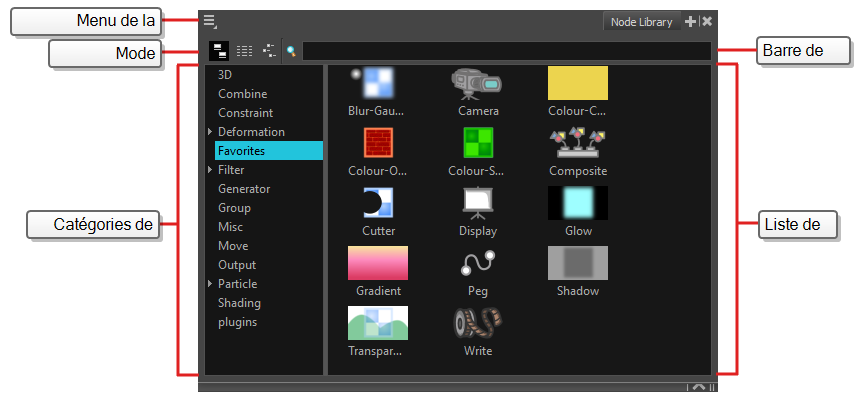Pick the Peg node icon

coord(477,264)
